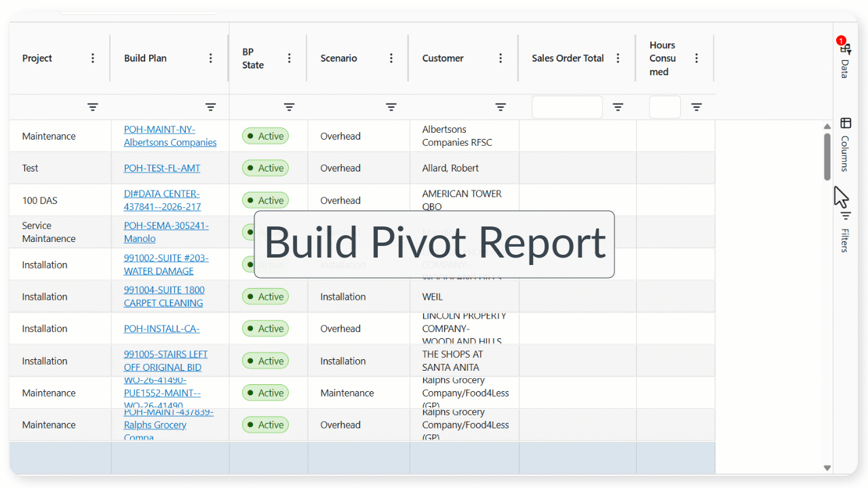Open the filter icon under Scenario
The height and width of the screenshot is (488, 868).
click(x=391, y=107)
